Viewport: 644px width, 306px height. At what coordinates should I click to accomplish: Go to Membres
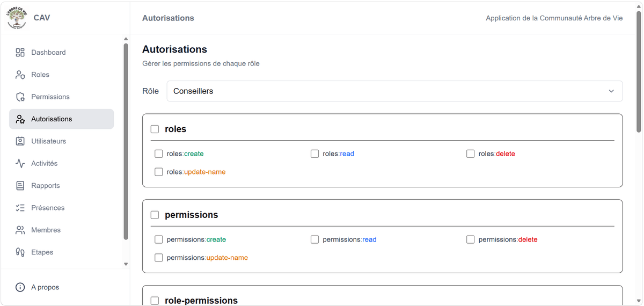tap(61, 230)
